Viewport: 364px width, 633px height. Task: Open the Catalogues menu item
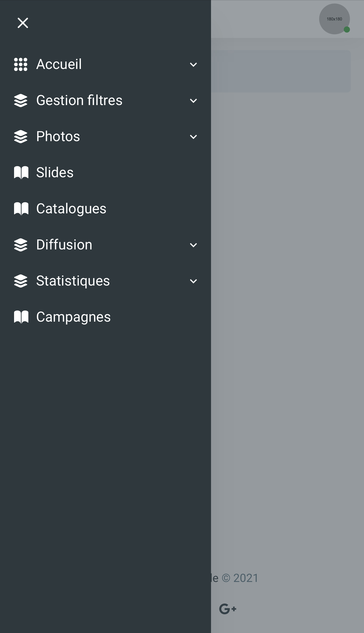coord(106,209)
